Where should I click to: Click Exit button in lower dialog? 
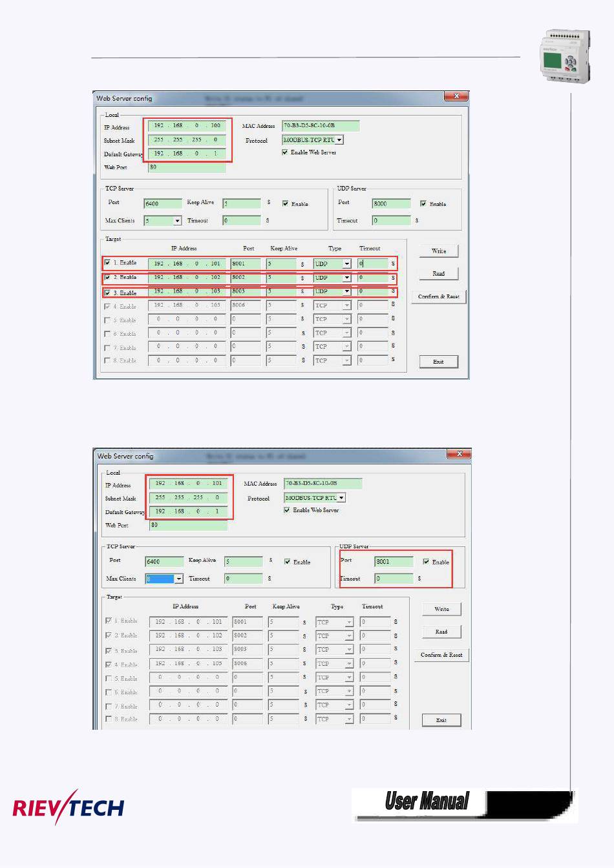(x=441, y=720)
